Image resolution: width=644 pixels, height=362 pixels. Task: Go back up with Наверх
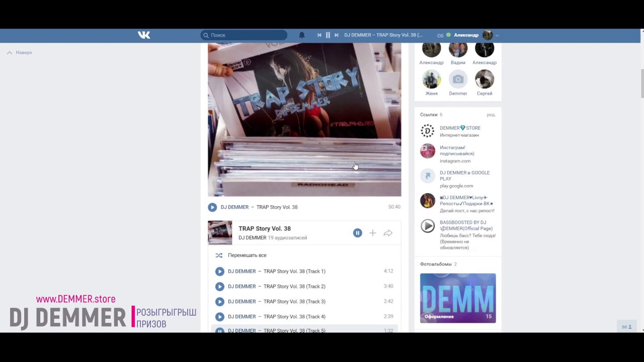20,52
